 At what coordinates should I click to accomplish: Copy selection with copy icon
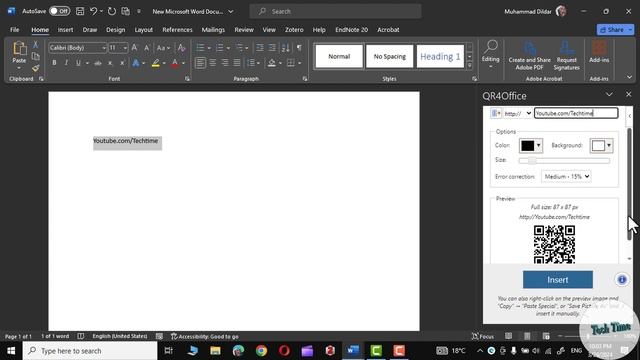[36, 56]
